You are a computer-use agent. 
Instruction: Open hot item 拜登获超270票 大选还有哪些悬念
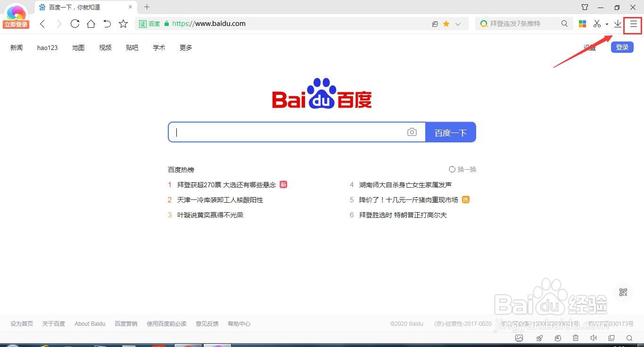click(x=226, y=185)
